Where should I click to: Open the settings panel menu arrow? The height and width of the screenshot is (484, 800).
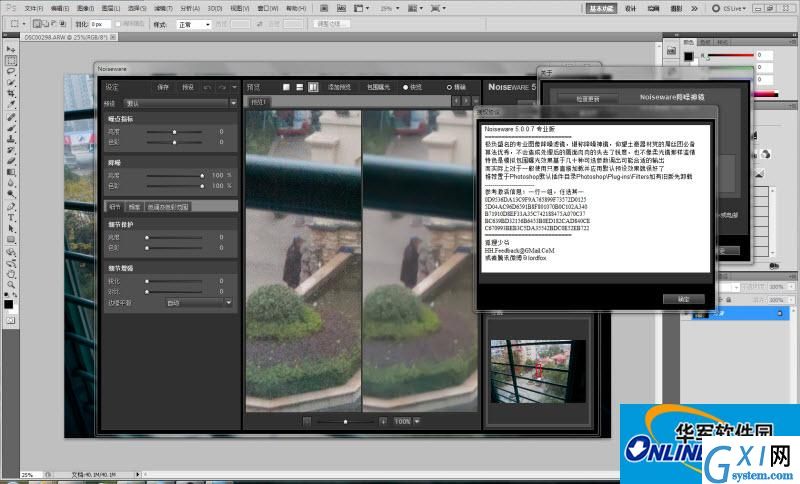[234, 87]
